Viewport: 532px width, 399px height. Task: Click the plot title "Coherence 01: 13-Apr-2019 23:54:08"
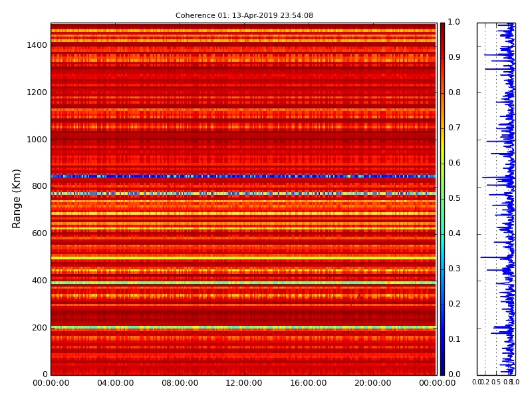(x=244, y=15)
